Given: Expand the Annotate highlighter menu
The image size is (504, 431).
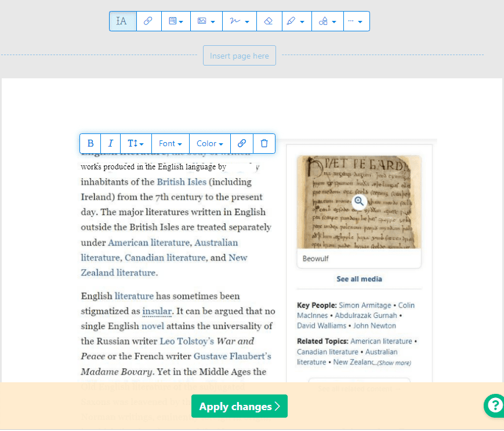Looking at the screenshot, I should pos(296,21).
